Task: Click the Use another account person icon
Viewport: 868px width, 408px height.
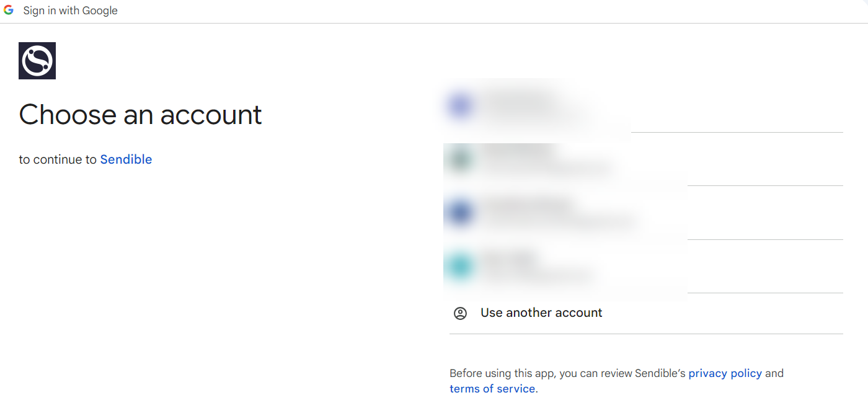Action: point(460,313)
